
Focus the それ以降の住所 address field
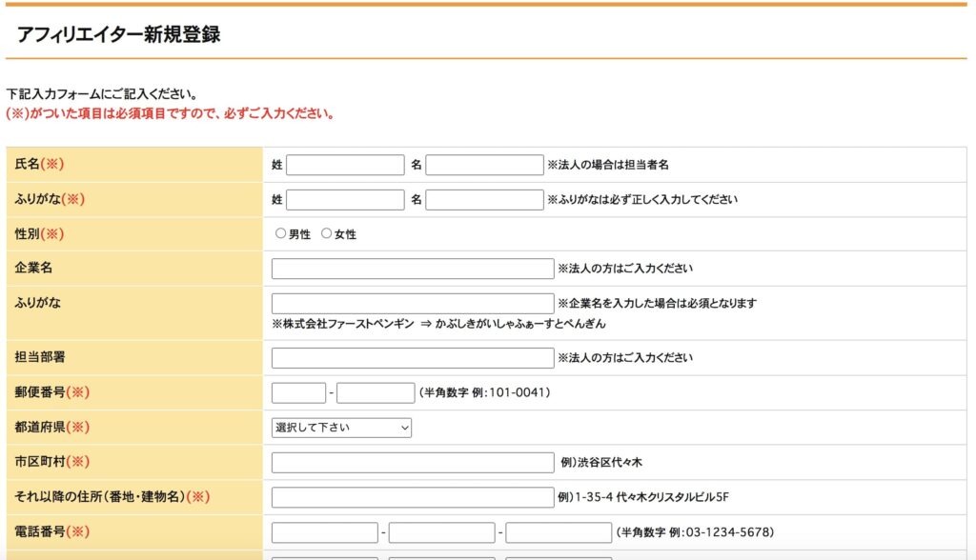(x=412, y=497)
